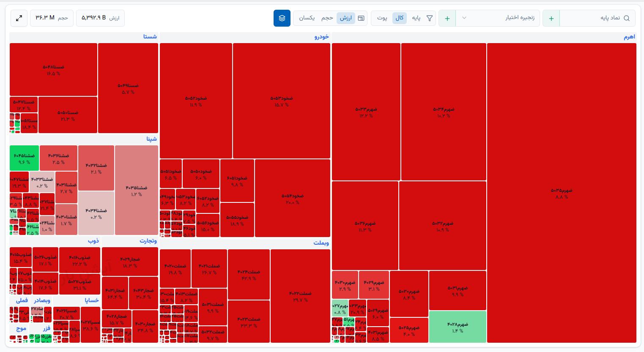Click the magnifier search icon
The height and width of the screenshot is (352, 644).
pos(627,18)
